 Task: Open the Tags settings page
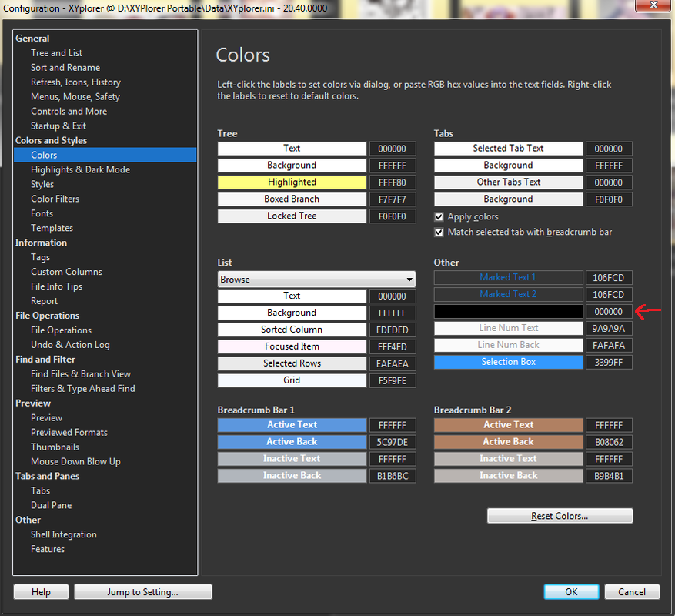(41, 257)
